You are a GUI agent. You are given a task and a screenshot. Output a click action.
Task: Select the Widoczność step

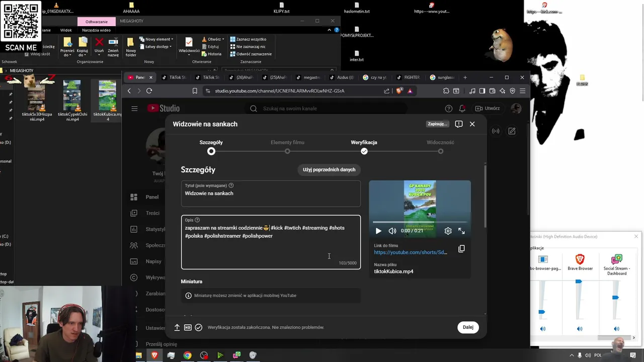click(440, 147)
